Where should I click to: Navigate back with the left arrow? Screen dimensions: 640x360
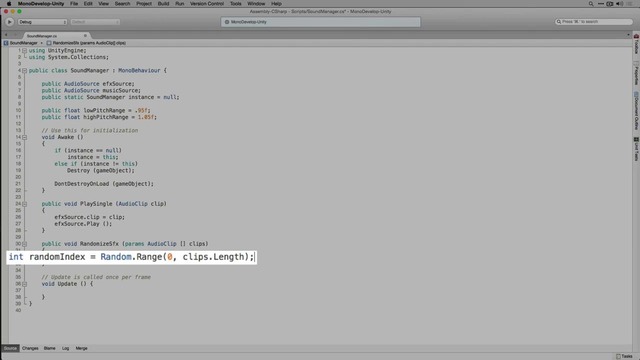pos(6,36)
